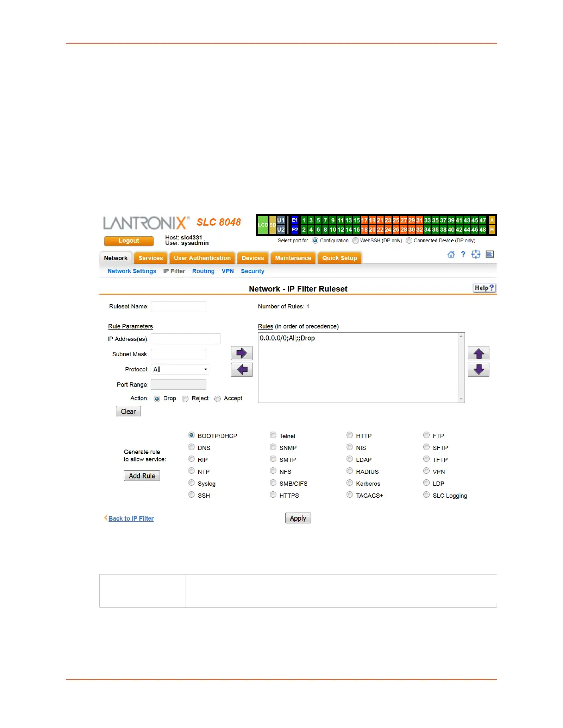This screenshot has width=563, height=728.
Task: Open the Network tab
Action: click(116, 258)
